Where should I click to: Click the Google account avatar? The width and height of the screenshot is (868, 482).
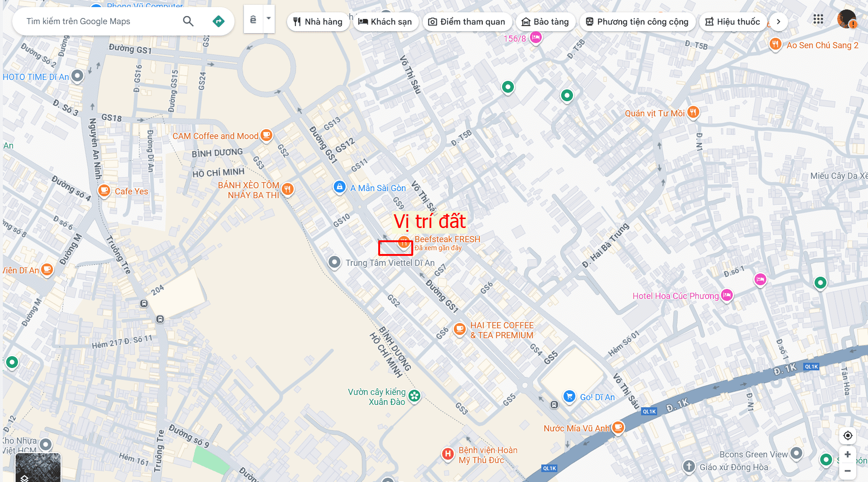846,19
